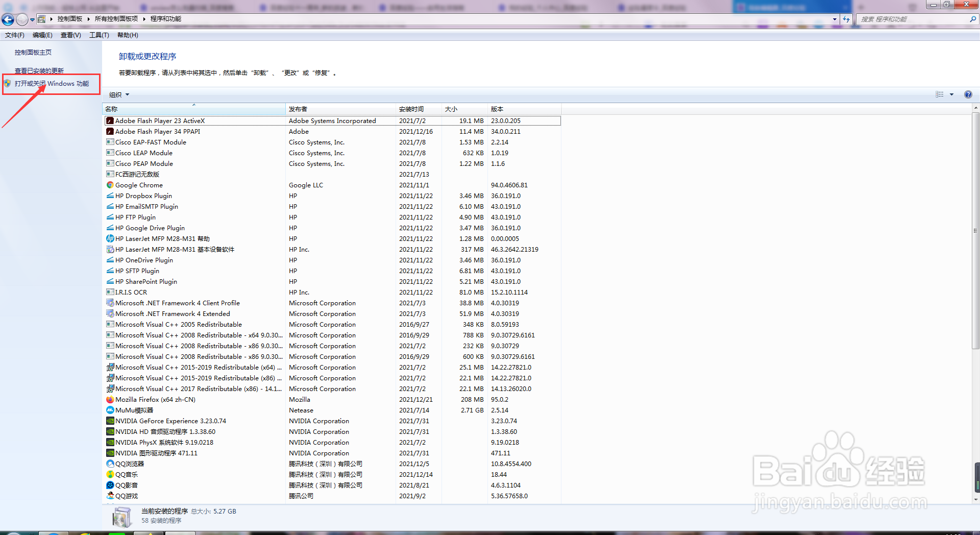Open the 查看(V) menu
This screenshot has width=980, height=535.
pyautogui.click(x=71, y=35)
